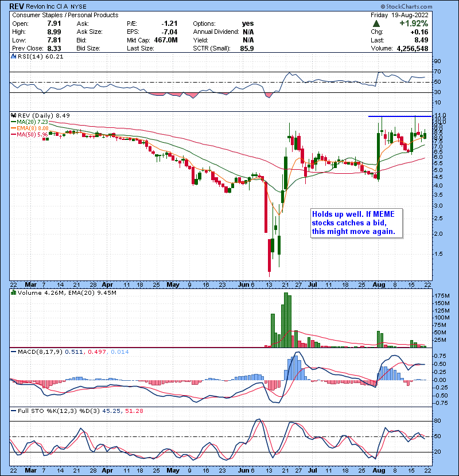Viewport: 459px width, 476px height.
Task: Click the RSI(14) 60.21 label
Action: [x=40, y=56]
